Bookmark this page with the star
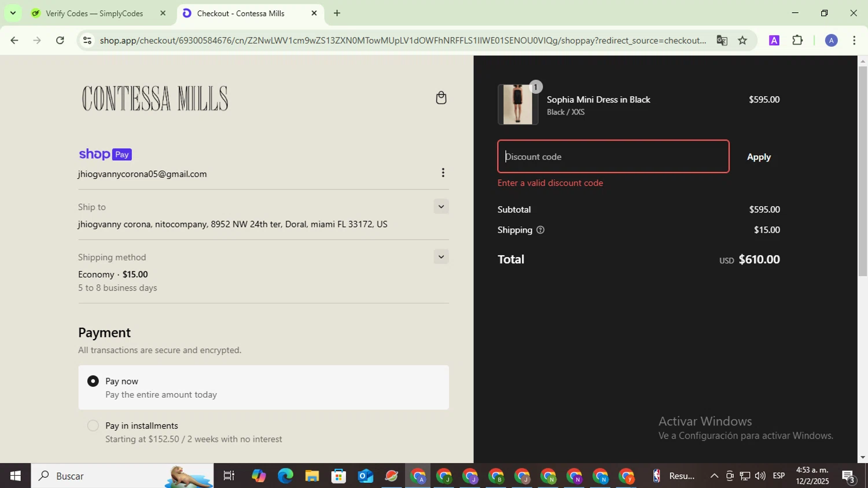Viewport: 868px width, 488px height. [742, 41]
